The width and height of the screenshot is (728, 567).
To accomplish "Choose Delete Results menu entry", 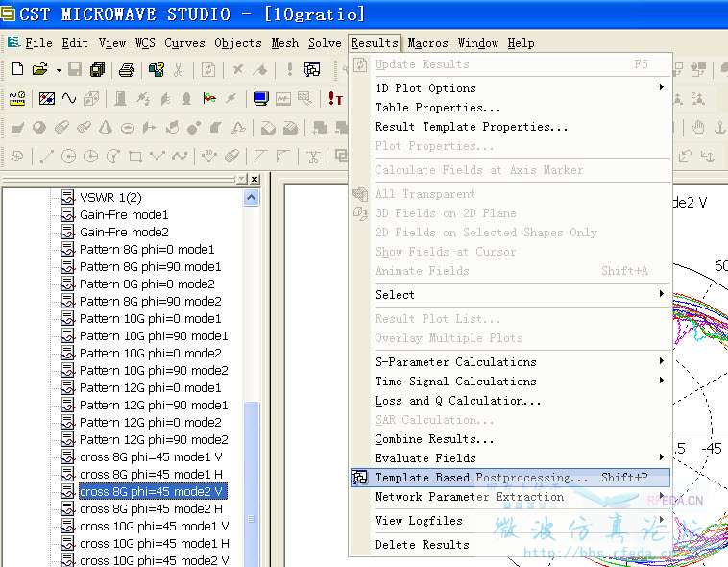I will [510, 544].
